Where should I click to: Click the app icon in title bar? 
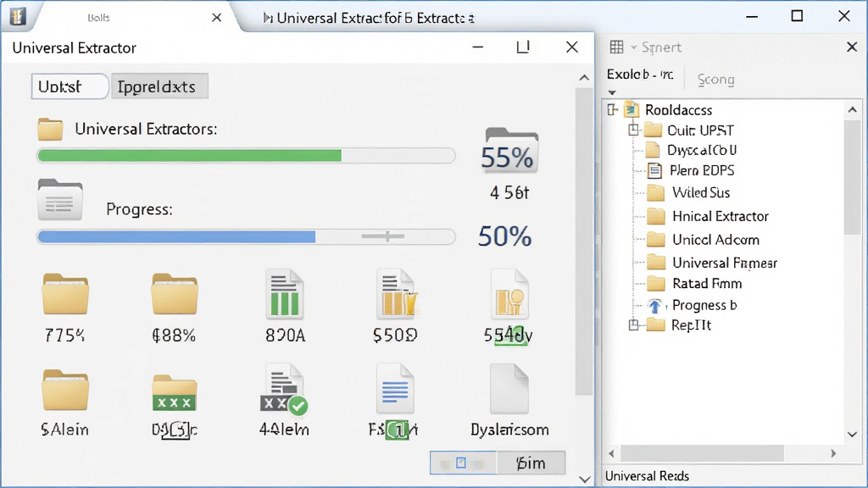[17, 16]
